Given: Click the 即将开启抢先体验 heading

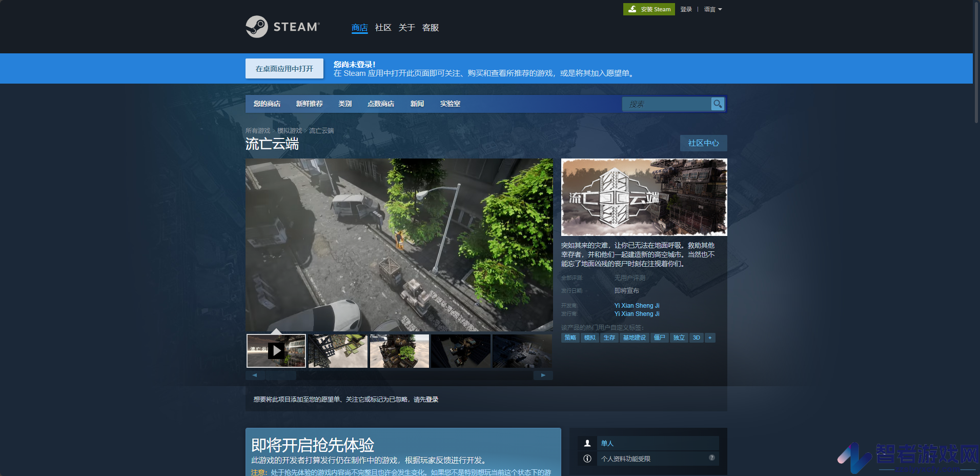Looking at the screenshot, I should pyautogui.click(x=313, y=445).
